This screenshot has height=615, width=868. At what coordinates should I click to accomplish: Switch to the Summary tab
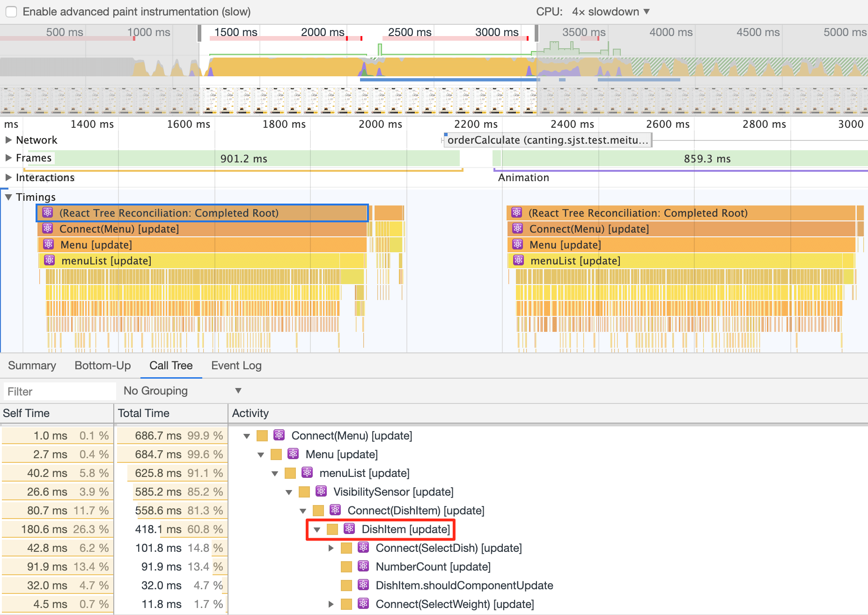32,366
